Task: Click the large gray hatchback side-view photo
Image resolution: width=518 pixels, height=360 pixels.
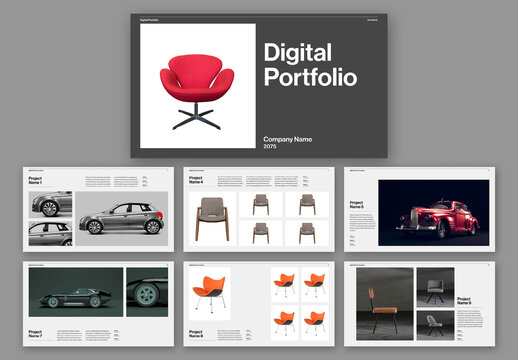Action: (122, 219)
